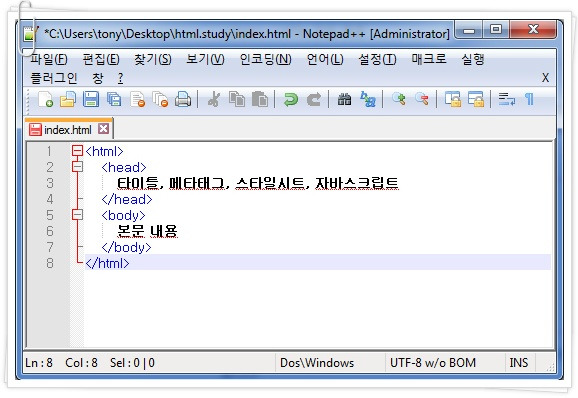Click the red save icon on index.html tab
Image resolution: width=578 pixels, height=398 pixels.
(35, 130)
